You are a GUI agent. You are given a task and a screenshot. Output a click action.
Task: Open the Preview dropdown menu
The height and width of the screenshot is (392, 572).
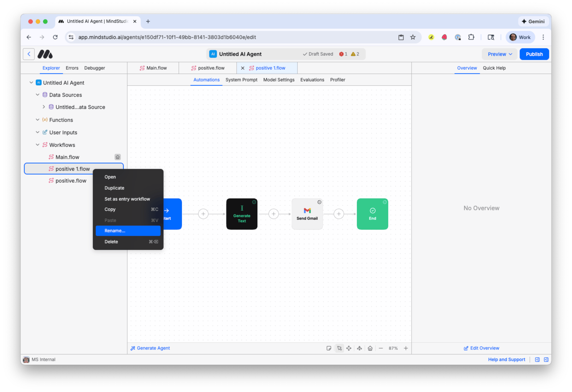[499, 54]
